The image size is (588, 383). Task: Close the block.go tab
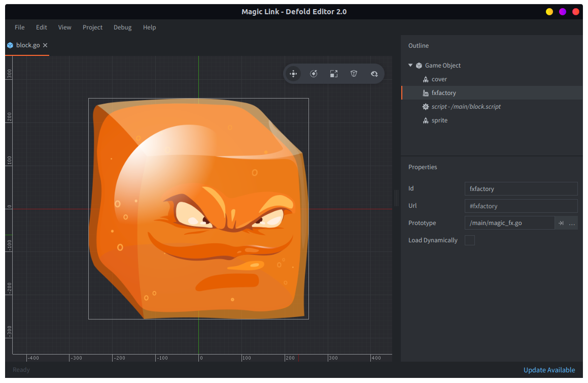45,45
